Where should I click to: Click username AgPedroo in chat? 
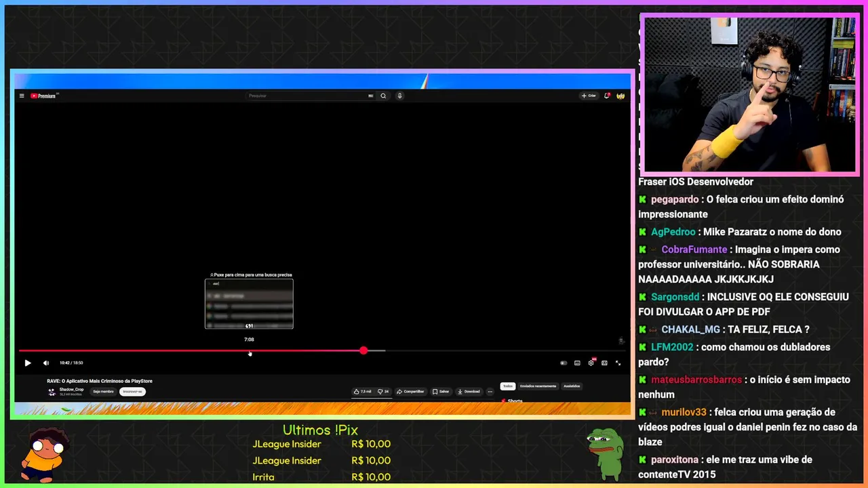[x=673, y=232]
